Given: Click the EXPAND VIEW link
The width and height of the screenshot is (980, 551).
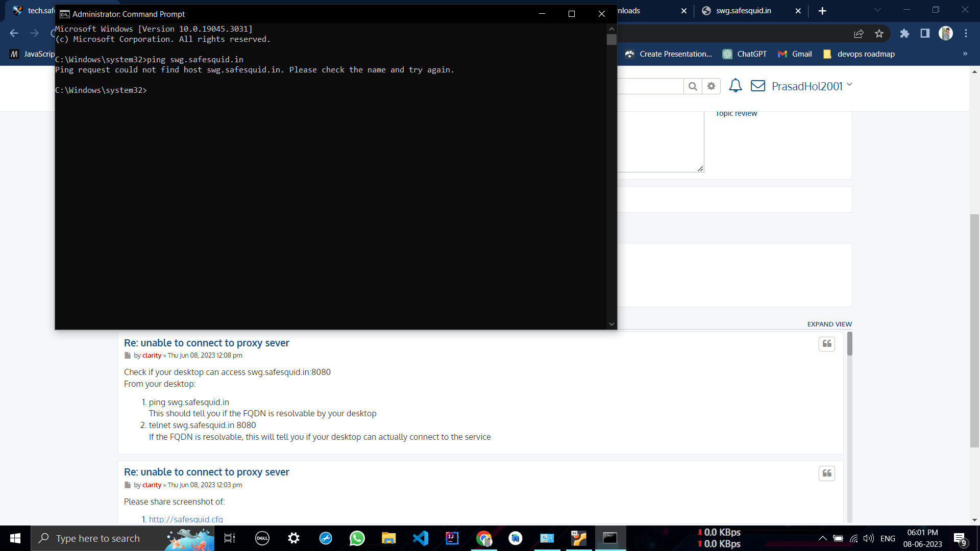Looking at the screenshot, I should (x=829, y=323).
